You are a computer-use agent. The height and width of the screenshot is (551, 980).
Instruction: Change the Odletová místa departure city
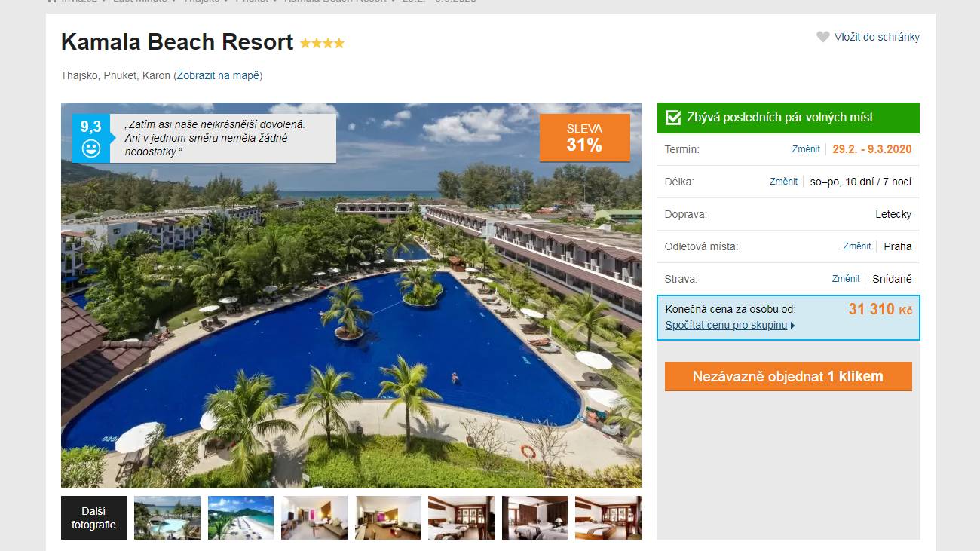click(x=857, y=246)
